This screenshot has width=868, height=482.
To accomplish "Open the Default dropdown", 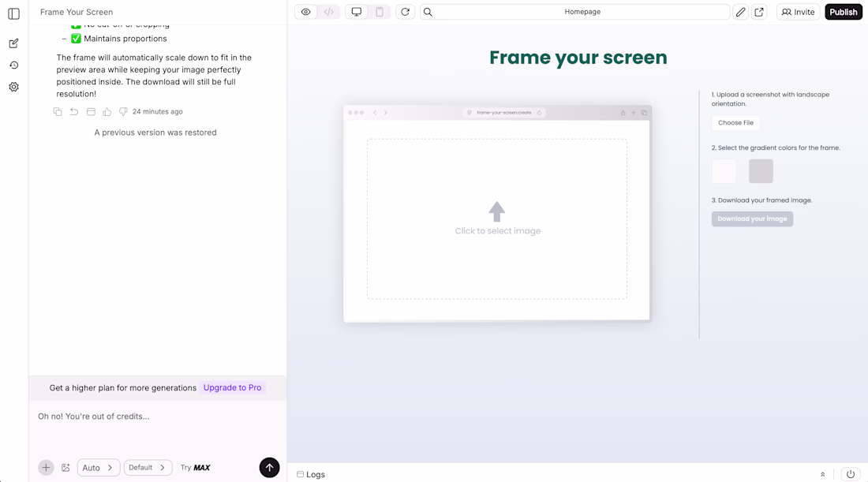I will (x=148, y=468).
